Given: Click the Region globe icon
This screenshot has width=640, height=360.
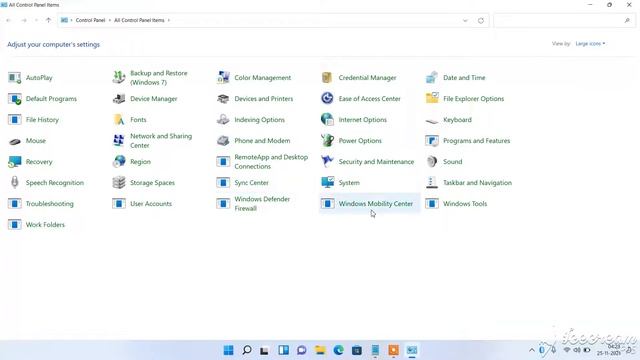Looking at the screenshot, I should (x=119, y=162).
